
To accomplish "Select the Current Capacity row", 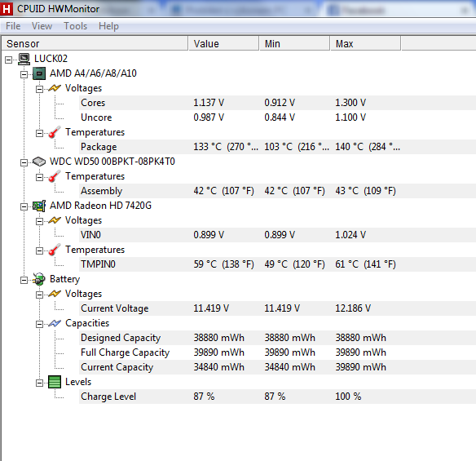I will (277, 367).
